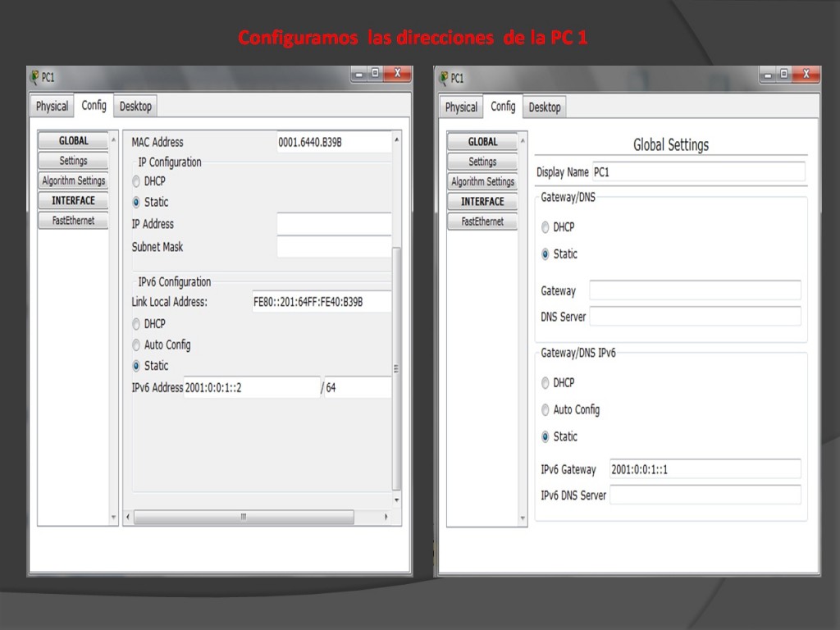Click the IP Address input field
Image resolution: width=840 pixels, height=630 pixels.
[x=334, y=224]
